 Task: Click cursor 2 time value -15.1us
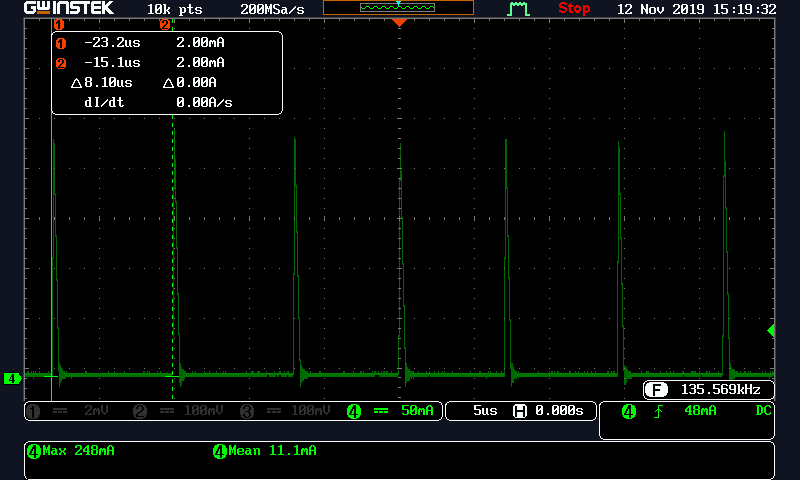tap(112, 62)
